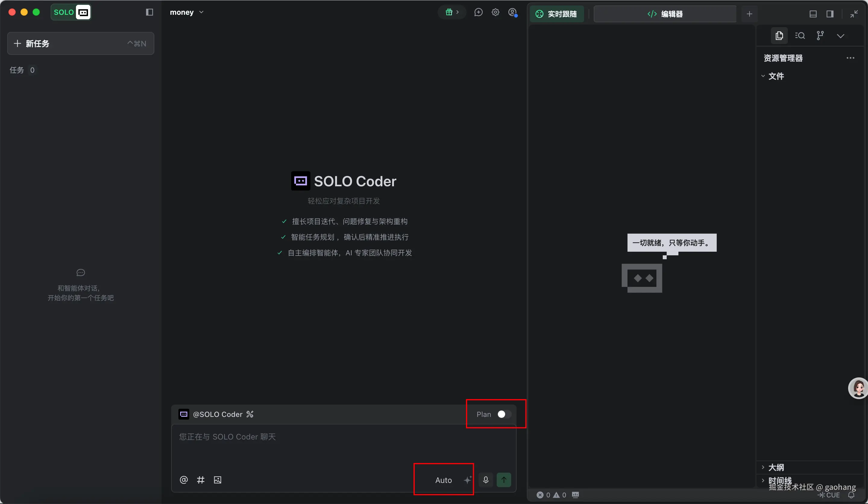
Task: Open the money project dropdown
Action: 187,12
